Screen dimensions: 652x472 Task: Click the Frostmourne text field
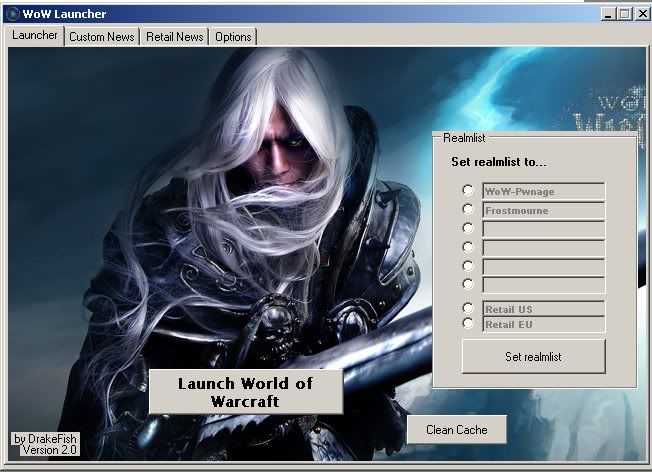[543, 210]
